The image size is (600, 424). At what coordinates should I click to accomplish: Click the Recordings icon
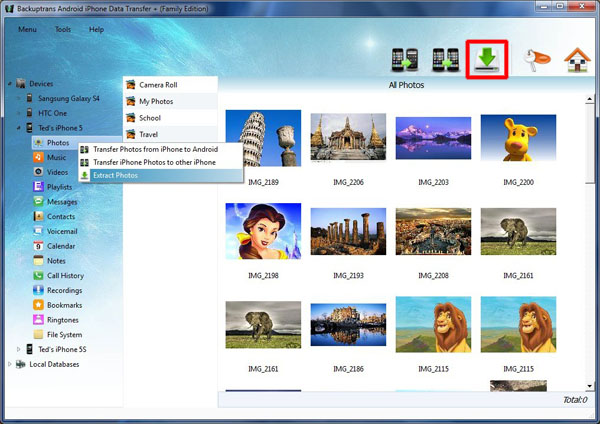38,290
